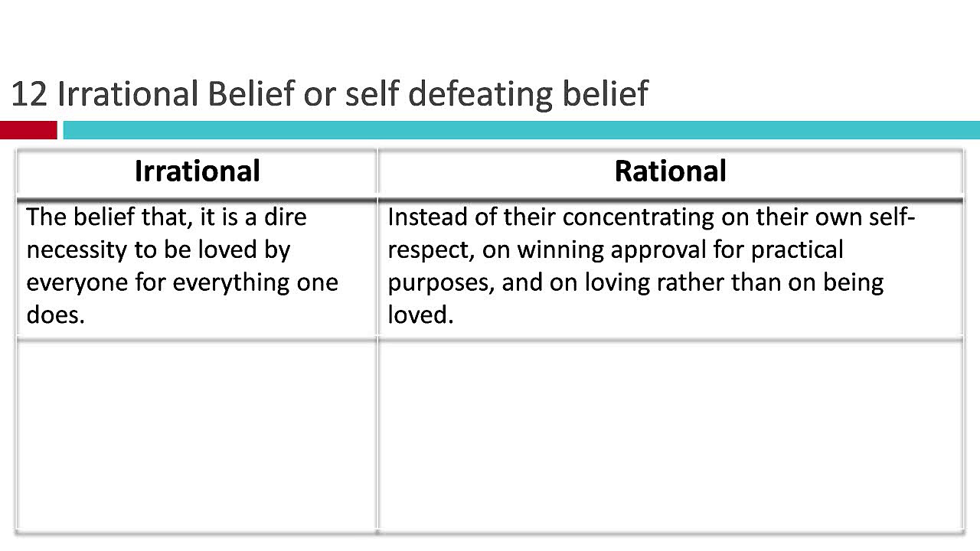The height and width of the screenshot is (551, 980).
Task: Select the "Irrational" column header
Action: (x=197, y=171)
